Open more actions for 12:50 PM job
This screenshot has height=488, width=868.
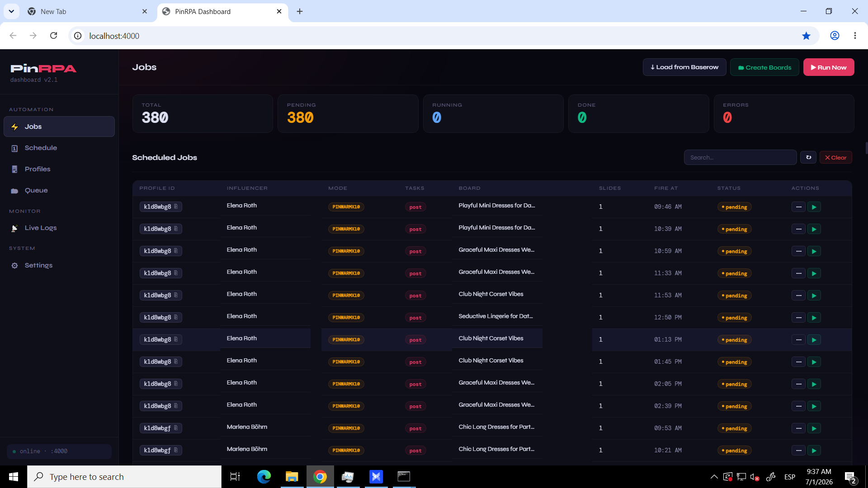798,318
